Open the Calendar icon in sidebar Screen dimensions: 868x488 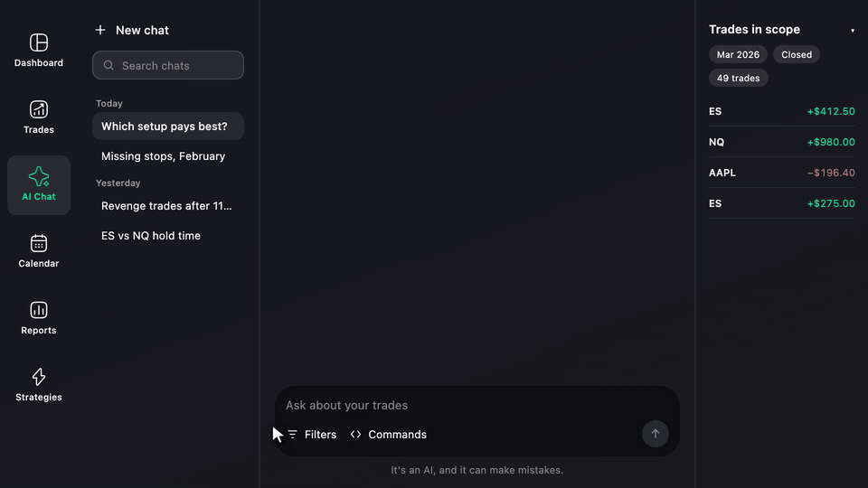point(39,243)
